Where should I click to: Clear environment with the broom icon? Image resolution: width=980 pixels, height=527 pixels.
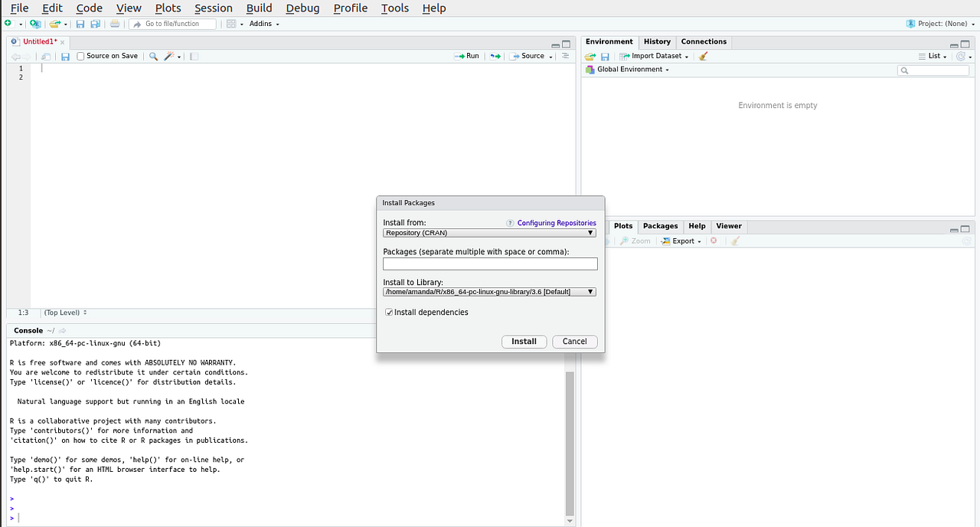click(702, 55)
